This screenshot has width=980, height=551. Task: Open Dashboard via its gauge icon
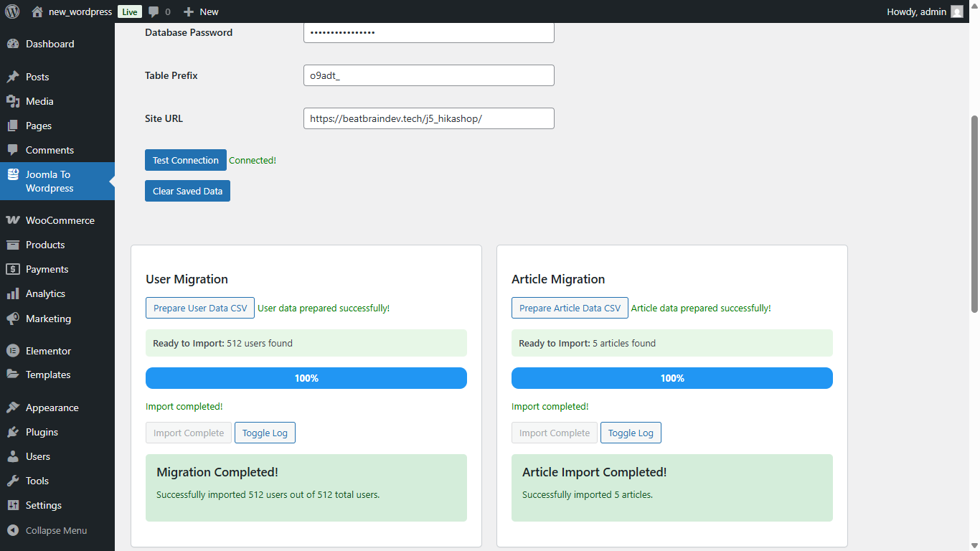[13, 44]
